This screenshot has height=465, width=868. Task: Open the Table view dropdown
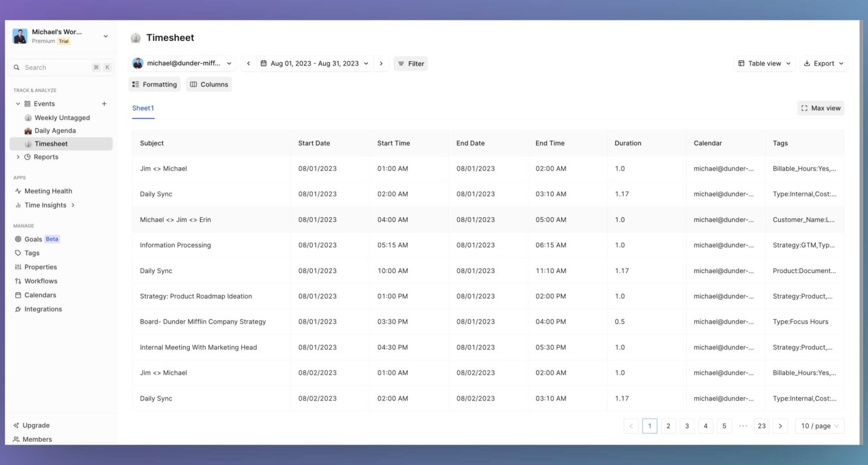pyautogui.click(x=764, y=63)
